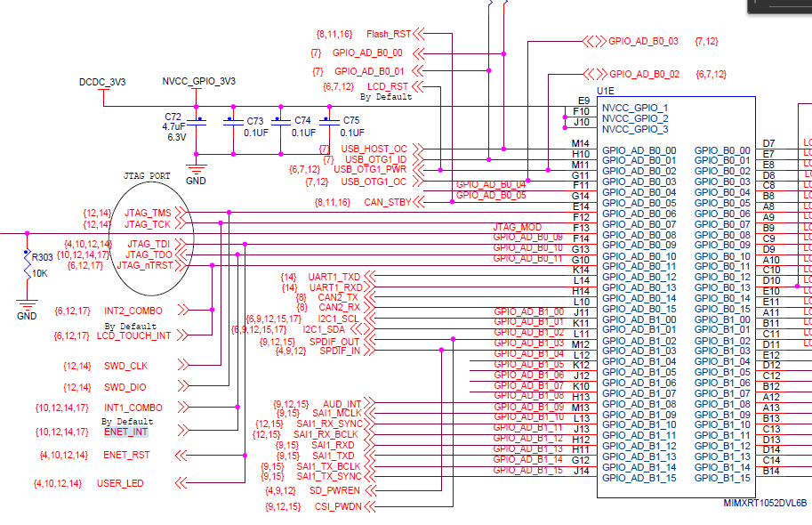812x525 pixels.
Task: Click the highlighted ENET_INT label
Action: pos(125,432)
